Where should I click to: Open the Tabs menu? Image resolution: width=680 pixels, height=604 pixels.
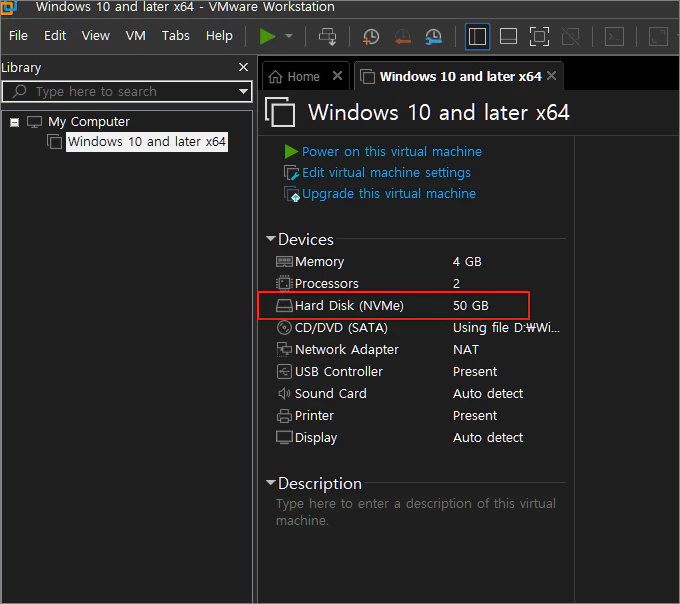tap(176, 36)
